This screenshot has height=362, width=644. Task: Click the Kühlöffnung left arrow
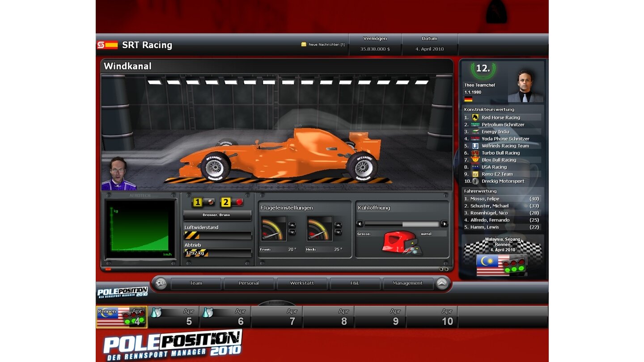(x=360, y=223)
